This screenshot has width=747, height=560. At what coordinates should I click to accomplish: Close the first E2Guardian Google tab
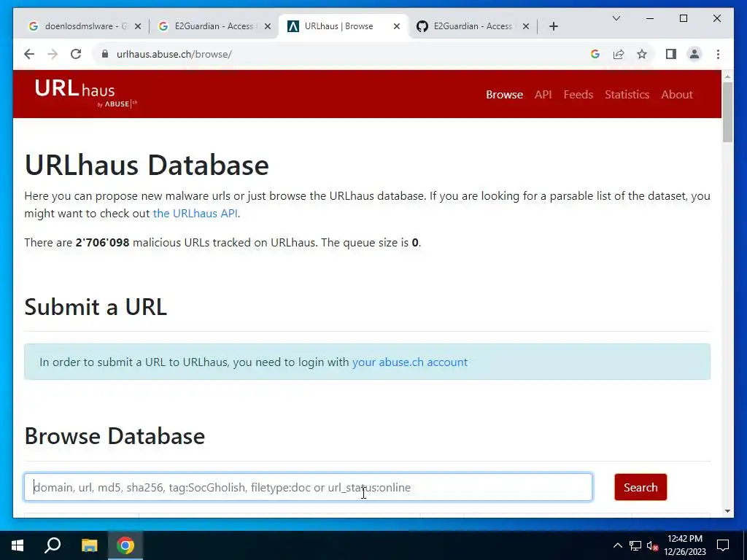coord(268,27)
